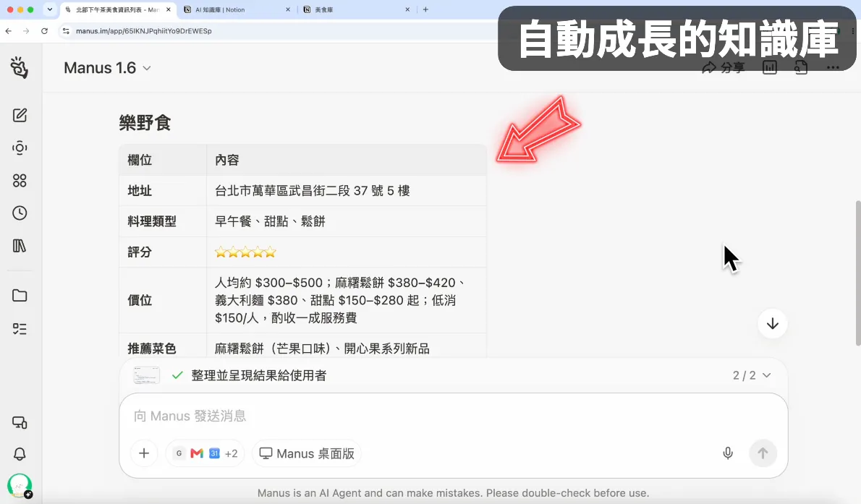This screenshot has height=504, width=861.
Task: Focus the 向 Manus 發送消息 input
Action: tap(454, 416)
